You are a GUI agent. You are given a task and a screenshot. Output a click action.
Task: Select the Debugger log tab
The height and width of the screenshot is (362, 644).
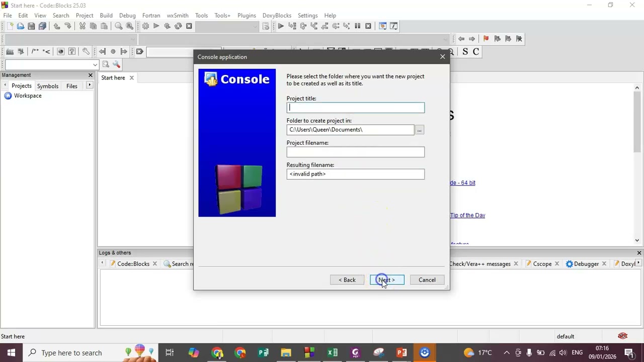point(587,264)
